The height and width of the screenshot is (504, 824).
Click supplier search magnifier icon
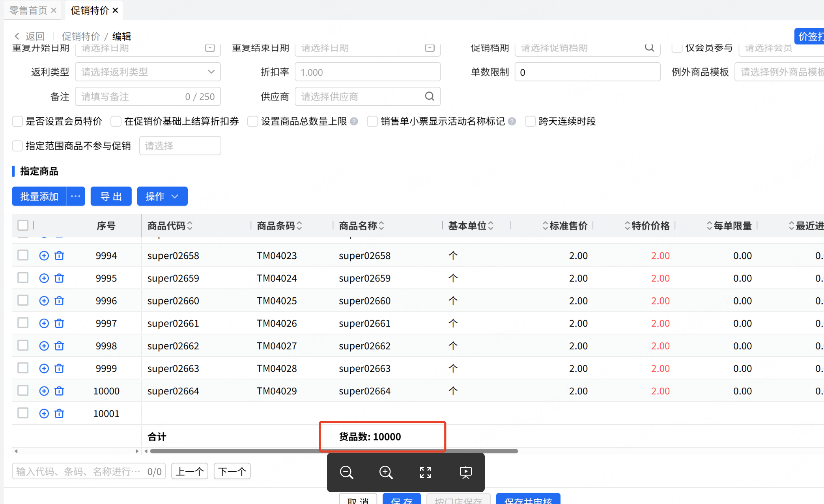click(430, 96)
